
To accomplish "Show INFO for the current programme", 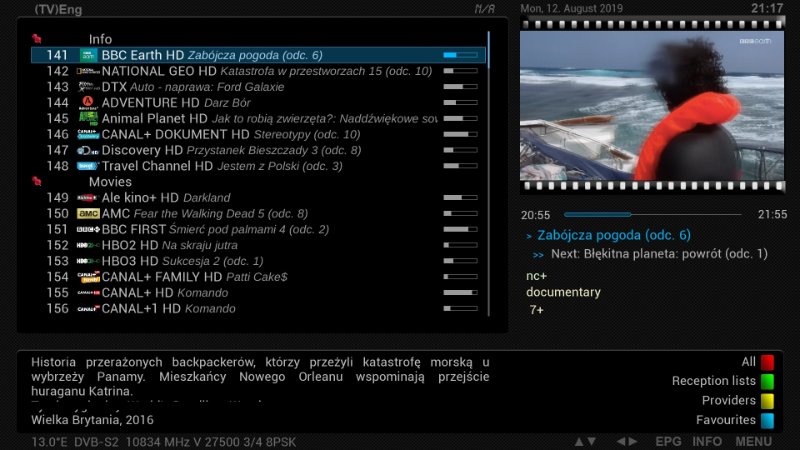I will (x=707, y=441).
